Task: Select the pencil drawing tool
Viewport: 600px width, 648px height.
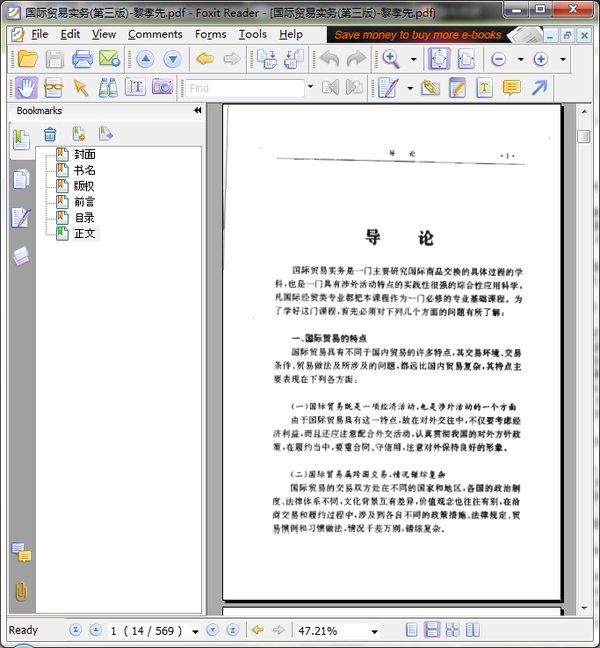Action: 388,88
